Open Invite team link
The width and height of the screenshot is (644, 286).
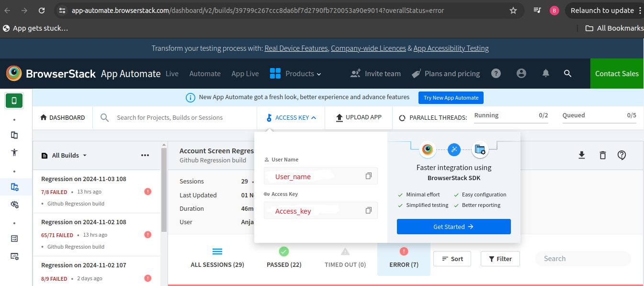(x=375, y=73)
